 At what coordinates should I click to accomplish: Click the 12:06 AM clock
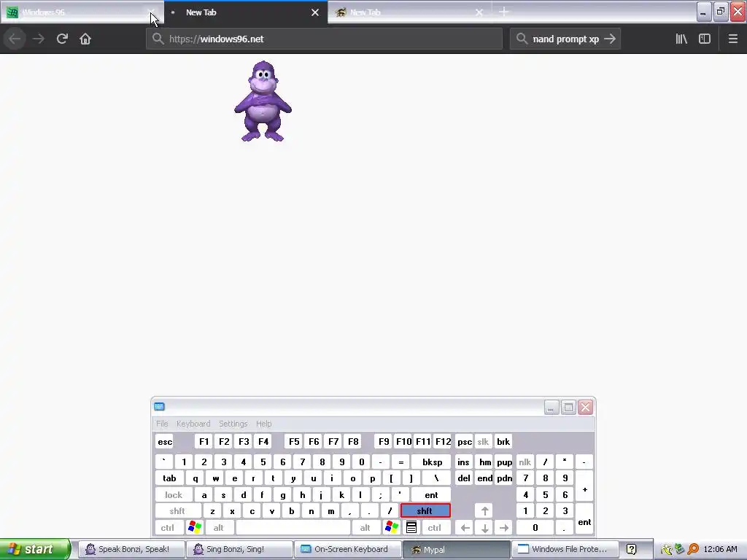point(720,549)
